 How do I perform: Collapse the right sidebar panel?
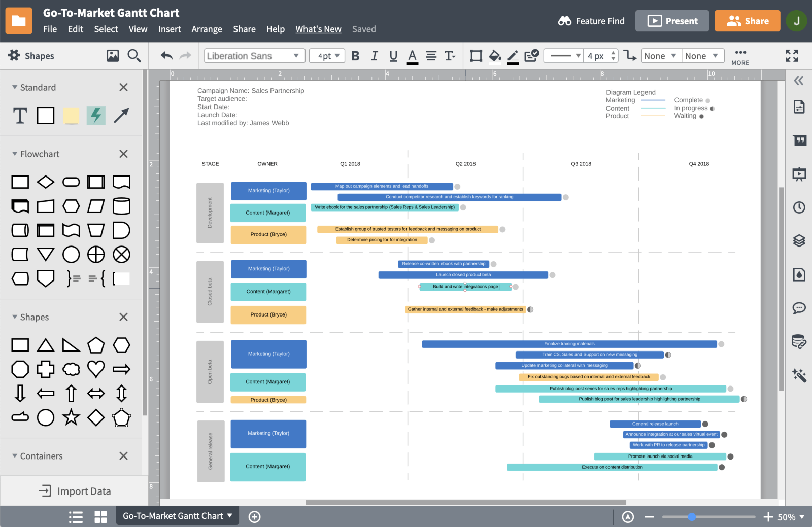pos(799,81)
